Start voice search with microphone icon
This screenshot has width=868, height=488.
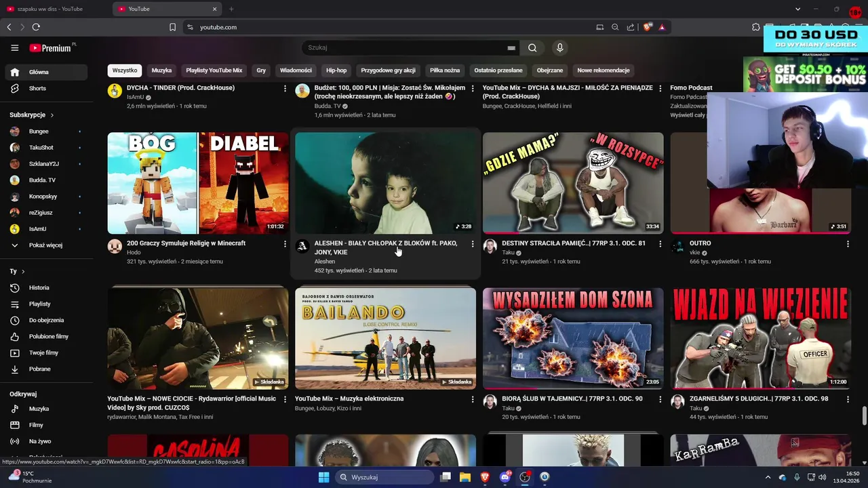[559, 47]
